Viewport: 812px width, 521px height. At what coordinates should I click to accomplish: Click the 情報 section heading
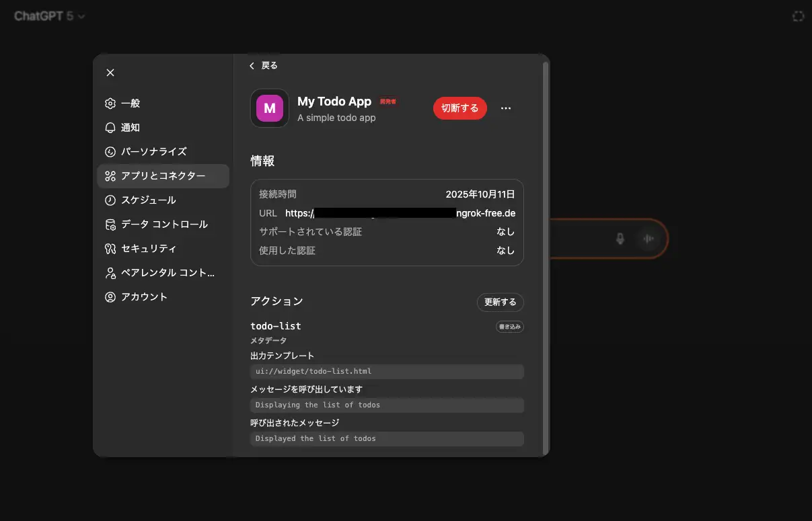262,161
